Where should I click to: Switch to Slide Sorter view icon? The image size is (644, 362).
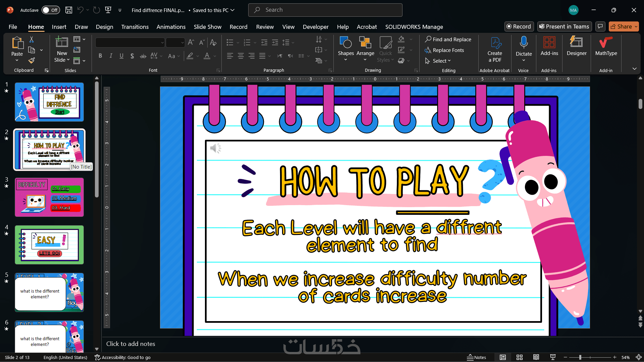pos(520,357)
